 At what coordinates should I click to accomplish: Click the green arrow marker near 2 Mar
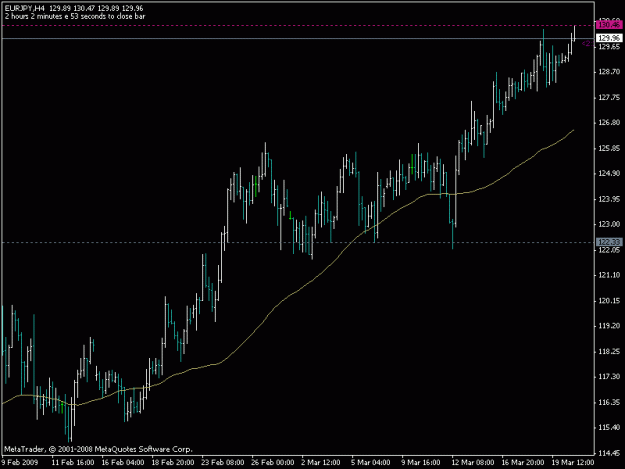[290, 216]
